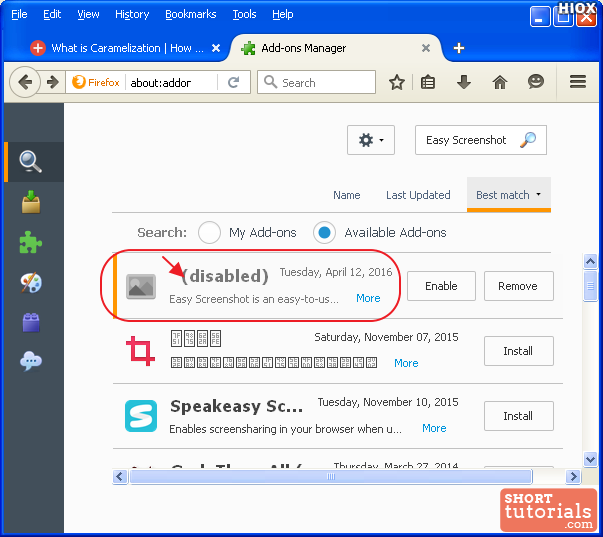This screenshot has height=537, width=603.
Task: Go back with the browser back arrow
Action: [x=25, y=82]
